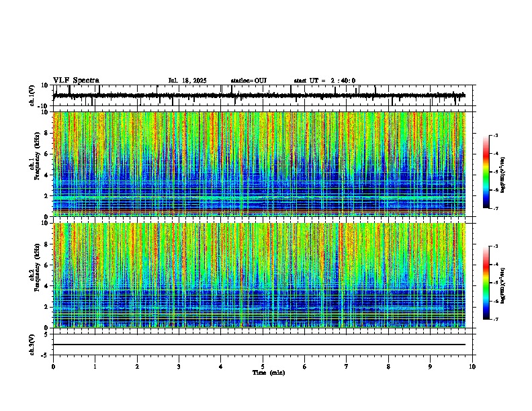Click time axis tick label "8"
The height and width of the screenshot is (411, 532).
click(x=388, y=367)
